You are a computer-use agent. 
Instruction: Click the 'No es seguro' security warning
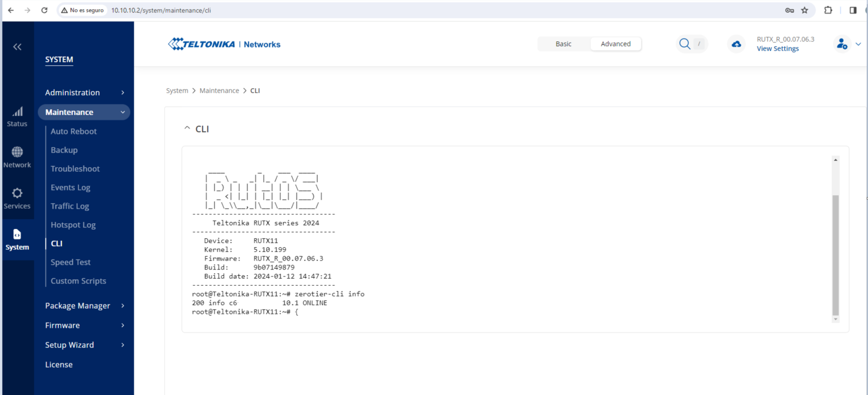82,11
